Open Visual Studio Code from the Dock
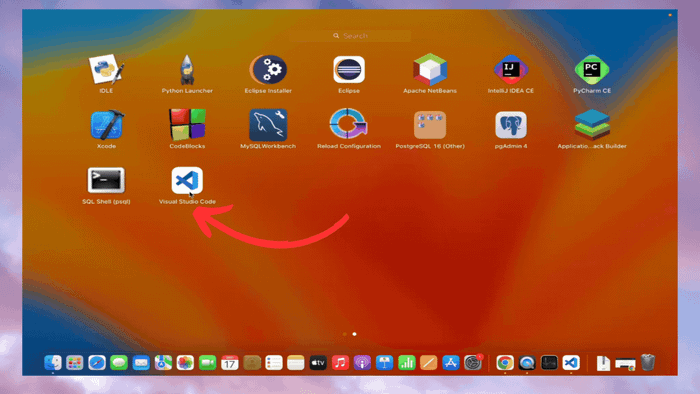 (x=571, y=363)
